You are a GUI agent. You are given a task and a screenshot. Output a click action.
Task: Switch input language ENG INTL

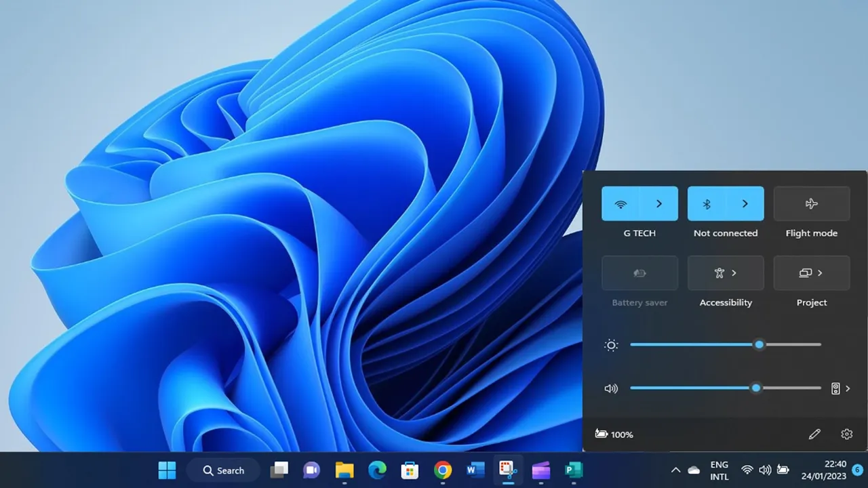719,470
